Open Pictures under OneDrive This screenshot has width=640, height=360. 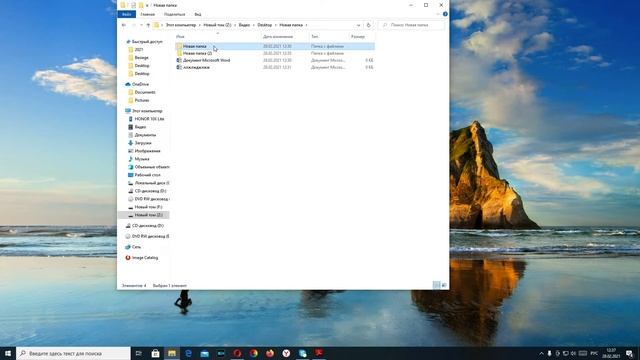142,100
